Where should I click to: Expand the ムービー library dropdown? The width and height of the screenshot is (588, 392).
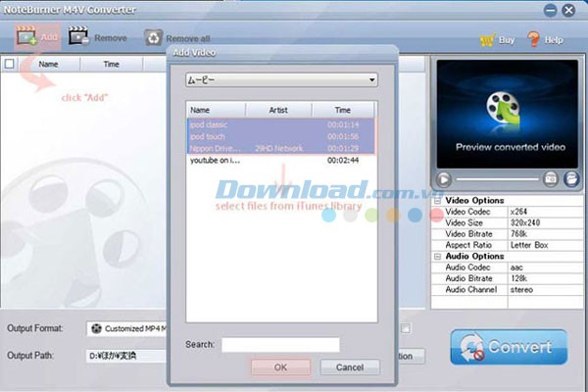pyautogui.click(x=372, y=79)
